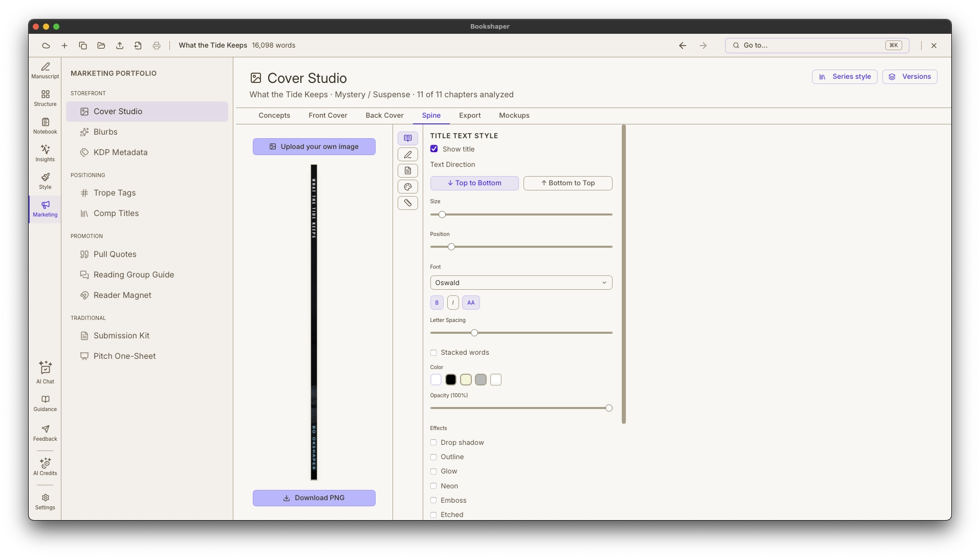Open Settings gear in left rail
This screenshot has width=980, height=558.
tap(45, 502)
